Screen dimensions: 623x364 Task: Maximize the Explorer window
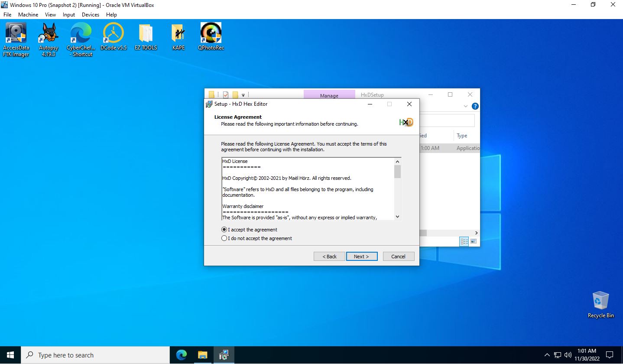[450, 94]
